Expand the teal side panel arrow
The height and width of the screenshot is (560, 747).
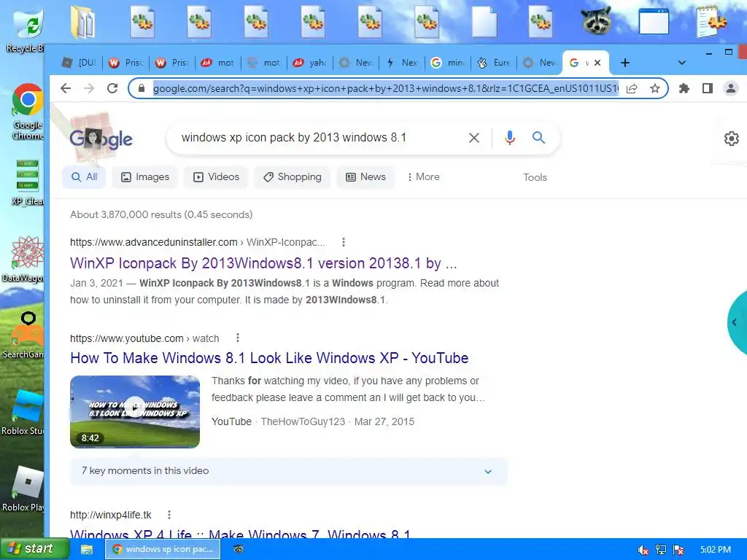click(x=735, y=322)
